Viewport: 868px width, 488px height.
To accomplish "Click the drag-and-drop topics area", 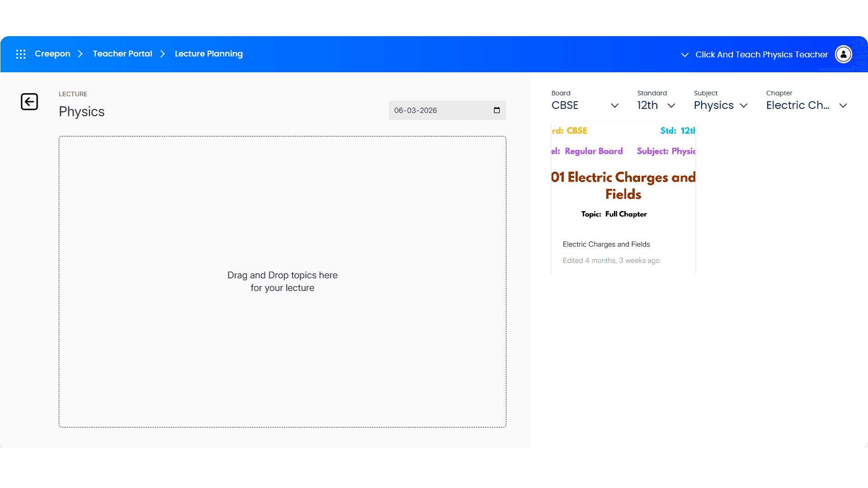I will [282, 281].
